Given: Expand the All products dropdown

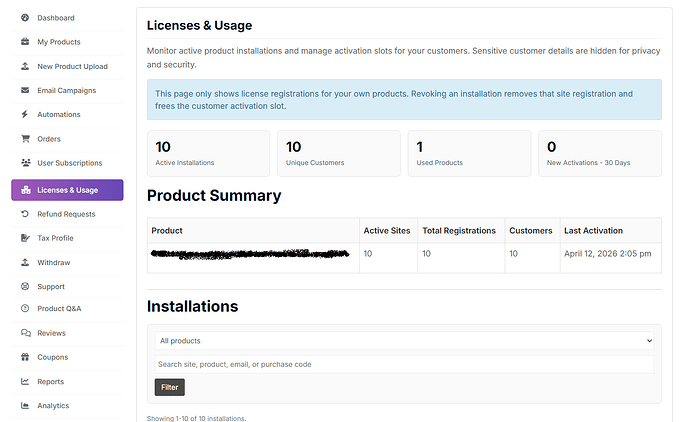Looking at the screenshot, I should click(404, 341).
